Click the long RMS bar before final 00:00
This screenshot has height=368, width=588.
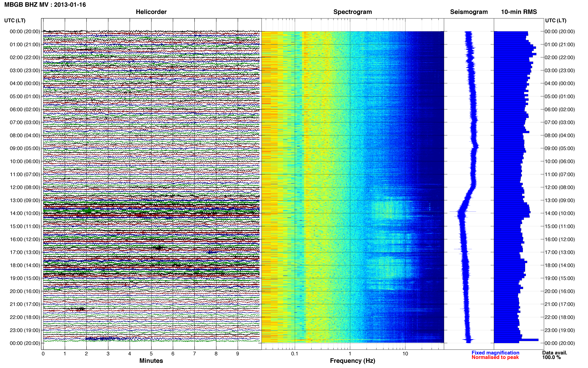pos(516,340)
